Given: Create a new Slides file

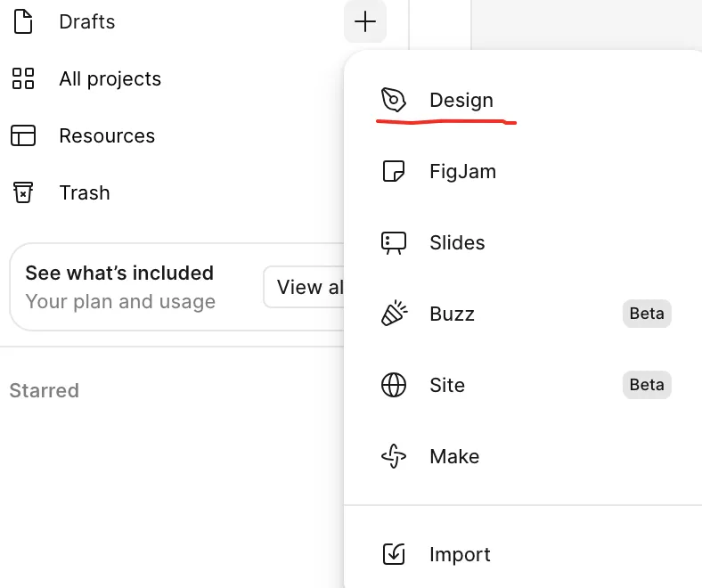Looking at the screenshot, I should (x=457, y=242).
